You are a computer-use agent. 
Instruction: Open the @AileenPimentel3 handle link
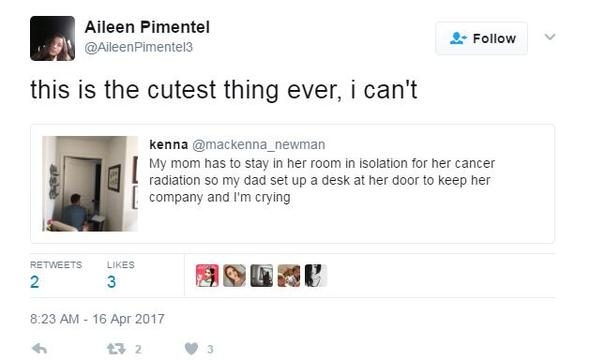coord(138,47)
